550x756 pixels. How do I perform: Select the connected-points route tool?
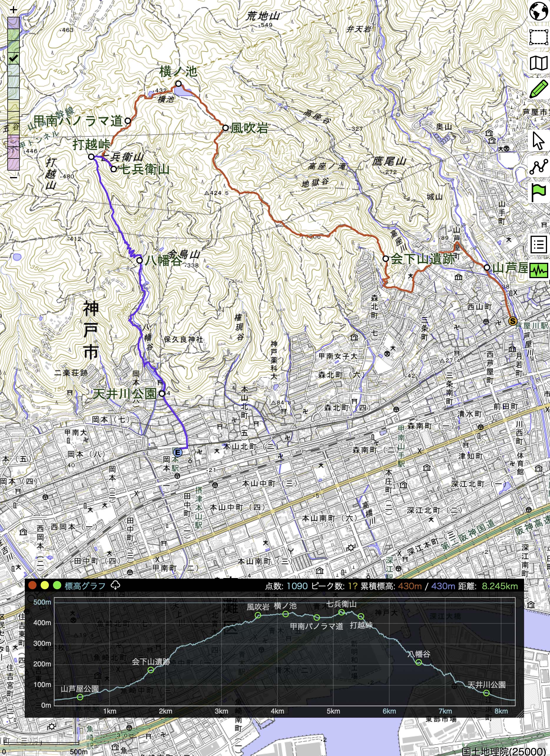click(x=539, y=167)
